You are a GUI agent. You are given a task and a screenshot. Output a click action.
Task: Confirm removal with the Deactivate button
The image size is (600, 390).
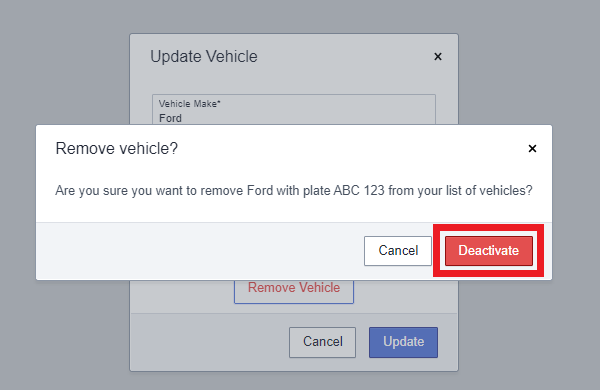pyautogui.click(x=489, y=251)
